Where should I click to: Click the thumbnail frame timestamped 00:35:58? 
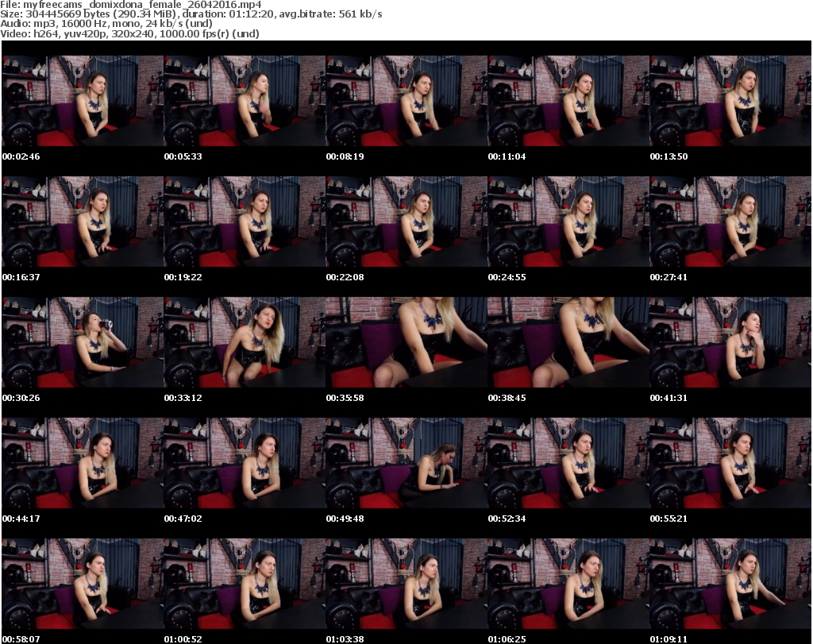406,343
